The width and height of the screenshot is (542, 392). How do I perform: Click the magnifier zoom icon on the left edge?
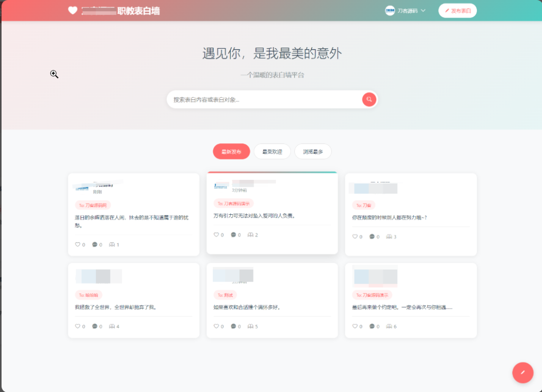[54, 74]
